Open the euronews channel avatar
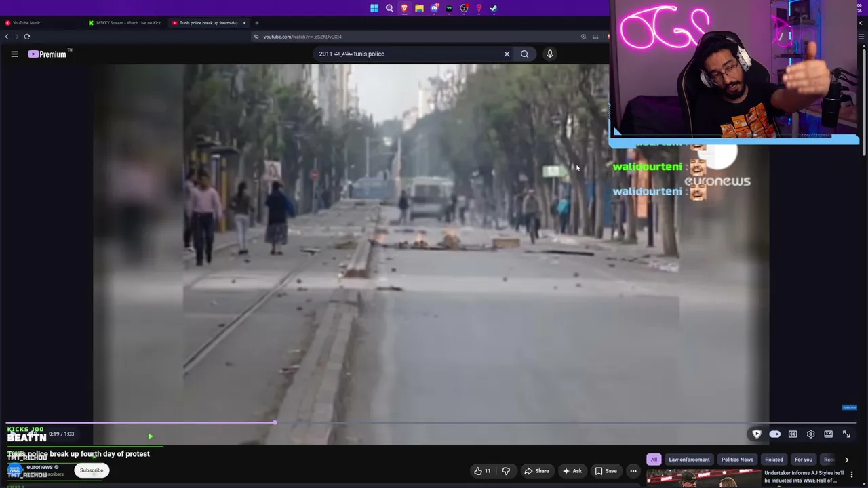Screen dimensions: 868x488 [x=15, y=470]
